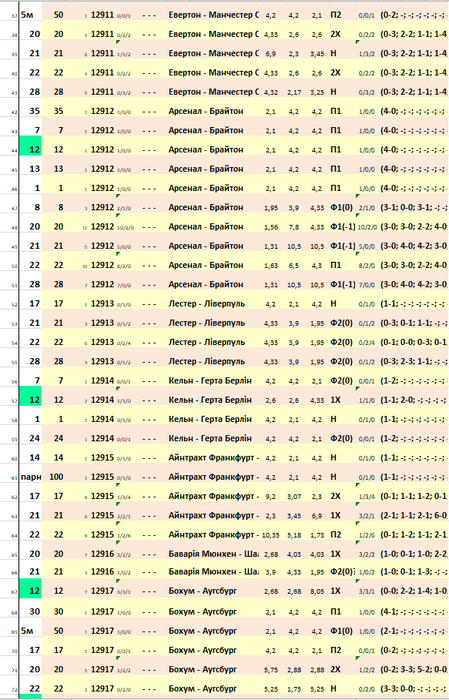The height and width of the screenshot is (700, 449).
Task: Click the 'П2' cell in row 37
Action: (336, 15)
